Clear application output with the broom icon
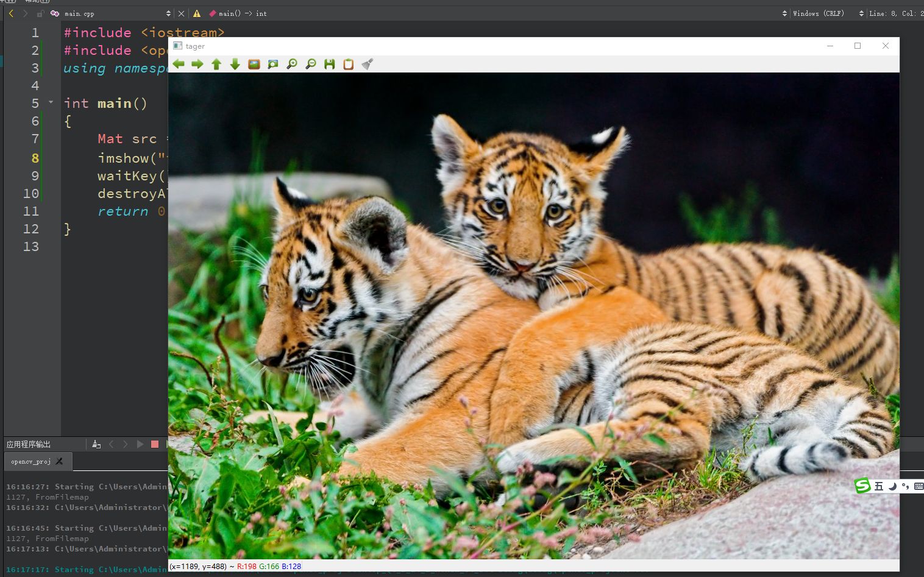The height and width of the screenshot is (577, 924). [96, 444]
